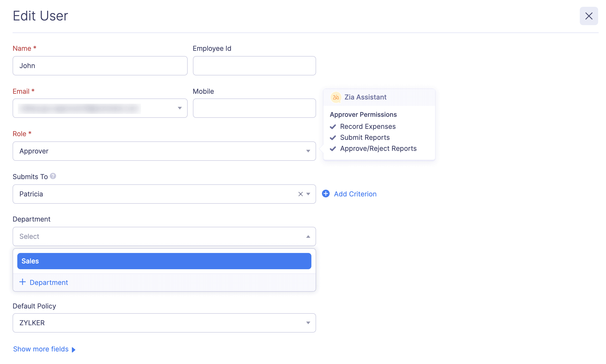Click the checkmark beside Record Expenses
Screen dimensions: 606x364
[x=333, y=126]
